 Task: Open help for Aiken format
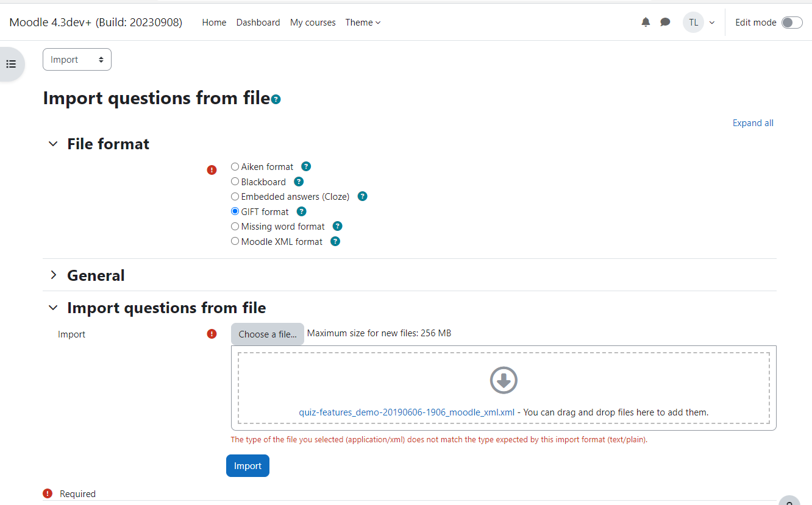[306, 166]
